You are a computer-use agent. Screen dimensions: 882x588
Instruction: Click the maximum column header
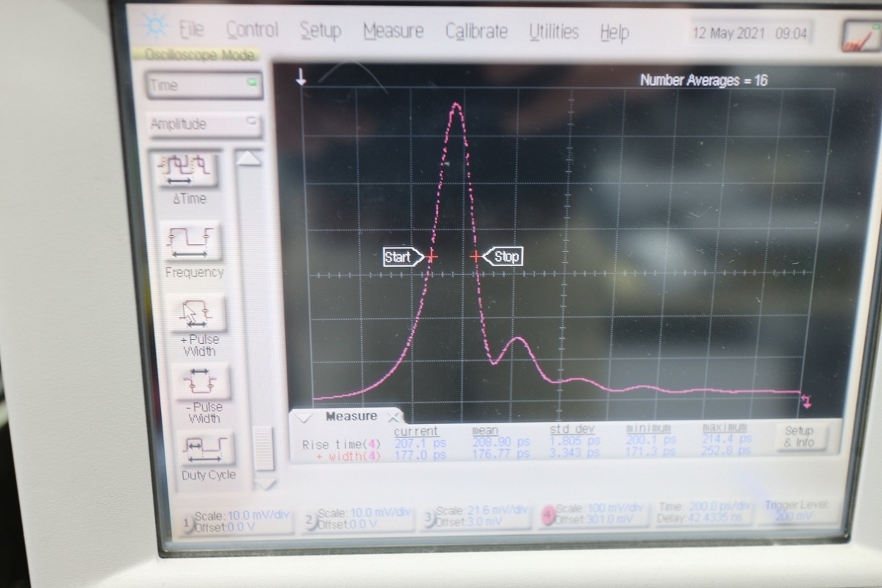pos(725,427)
